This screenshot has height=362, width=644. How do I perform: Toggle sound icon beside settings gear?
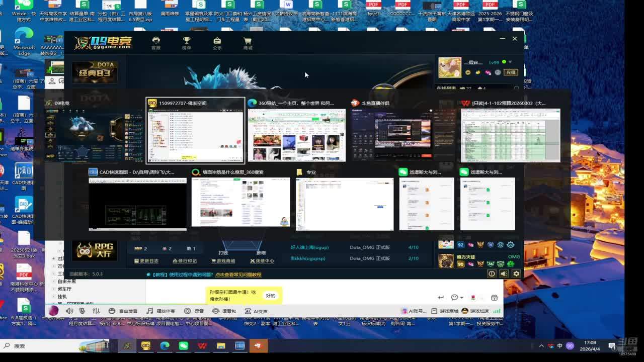click(504, 274)
